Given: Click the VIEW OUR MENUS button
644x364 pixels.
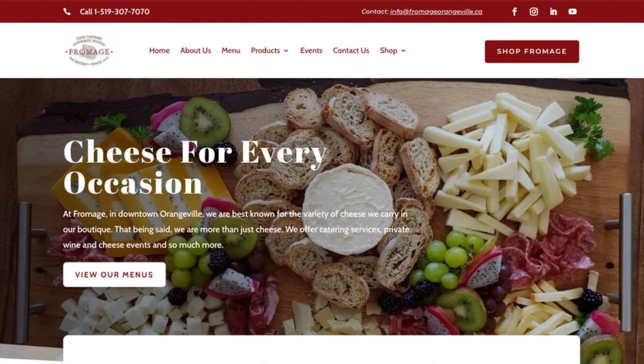Looking at the screenshot, I should click(x=114, y=274).
